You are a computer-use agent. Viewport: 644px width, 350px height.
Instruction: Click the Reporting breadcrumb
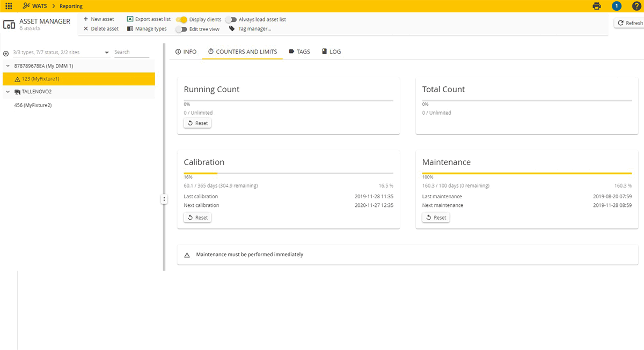click(x=71, y=6)
